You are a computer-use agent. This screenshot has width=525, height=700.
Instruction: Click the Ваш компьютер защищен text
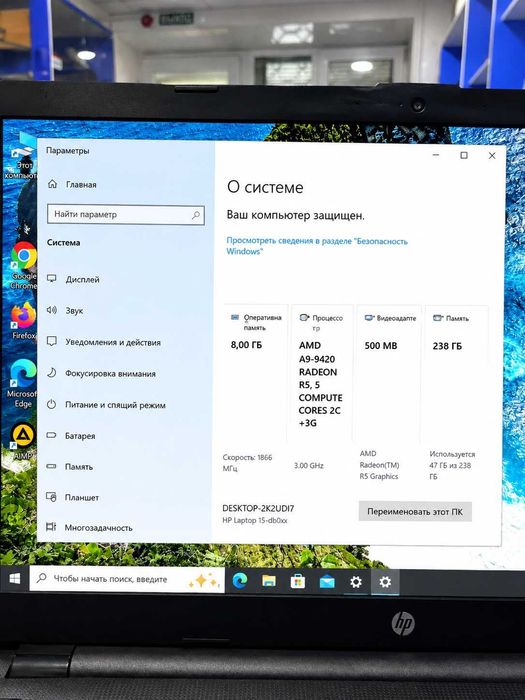pyautogui.click(x=296, y=215)
